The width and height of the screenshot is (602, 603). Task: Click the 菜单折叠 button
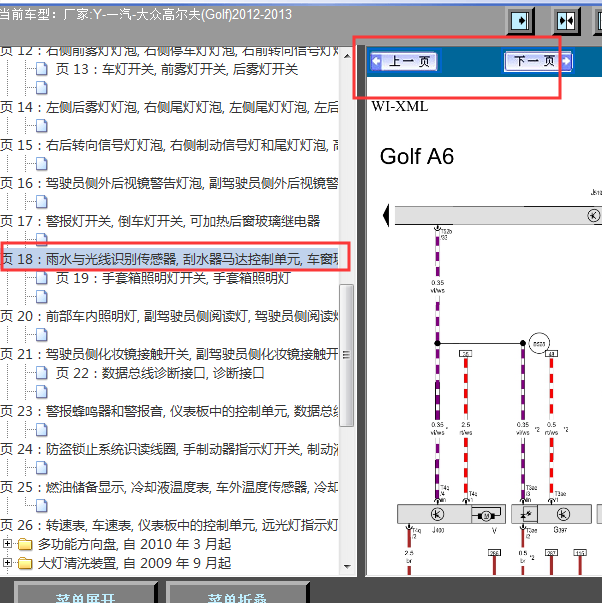click(x=237, y=594)
